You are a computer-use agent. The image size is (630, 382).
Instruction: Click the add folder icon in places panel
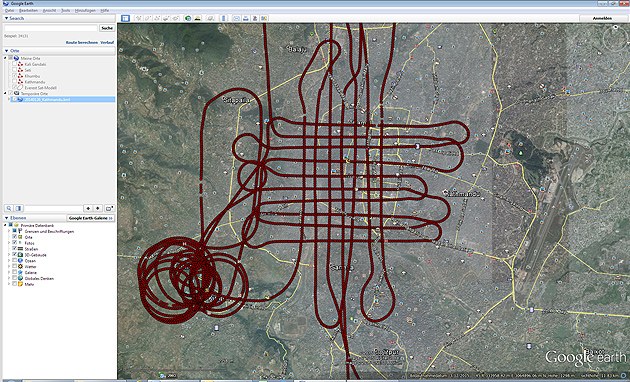(x=109, y=208)
